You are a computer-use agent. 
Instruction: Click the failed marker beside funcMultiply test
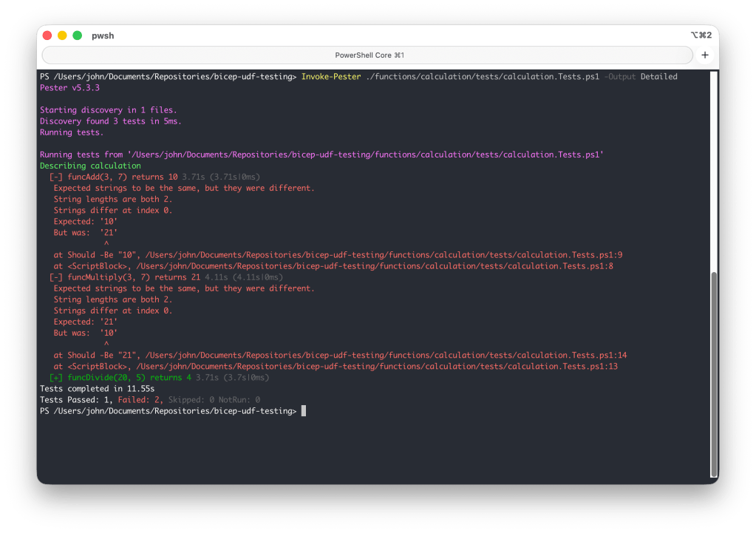coord(55,277)
